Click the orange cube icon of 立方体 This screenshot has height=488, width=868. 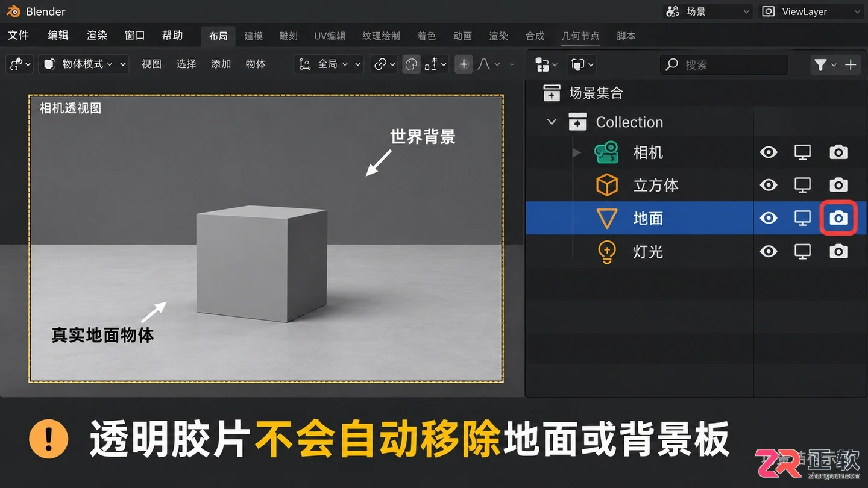[x=606, y=185]
